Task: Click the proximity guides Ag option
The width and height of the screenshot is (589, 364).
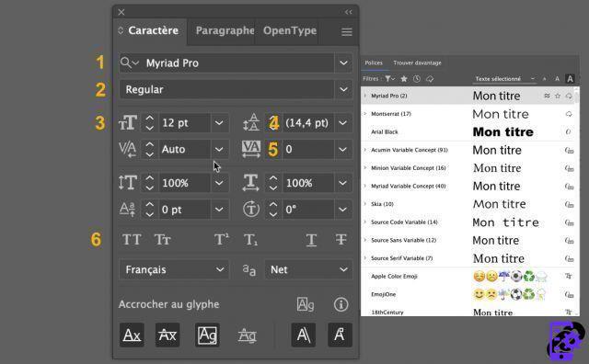Action: (x=248, y=335)
